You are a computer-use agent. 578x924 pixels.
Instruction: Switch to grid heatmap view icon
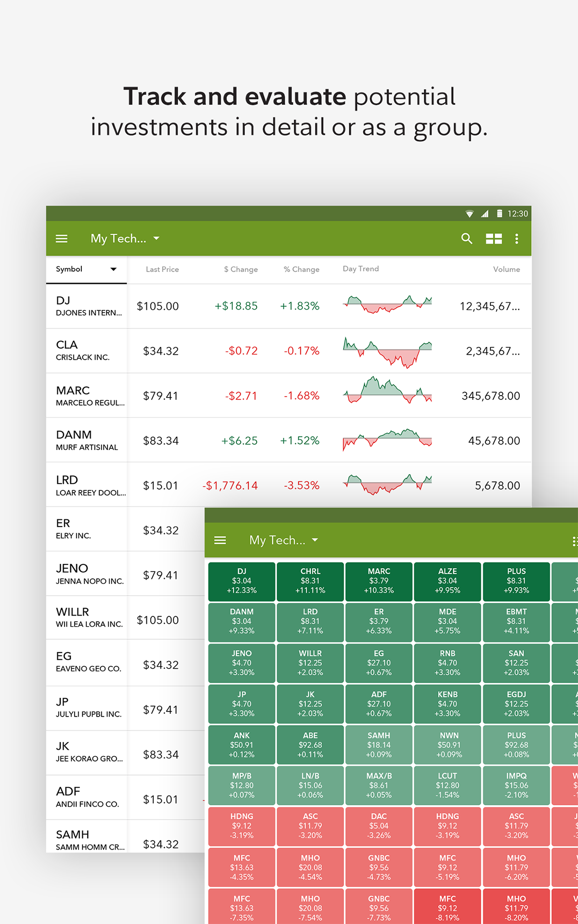tap(494, 239)
